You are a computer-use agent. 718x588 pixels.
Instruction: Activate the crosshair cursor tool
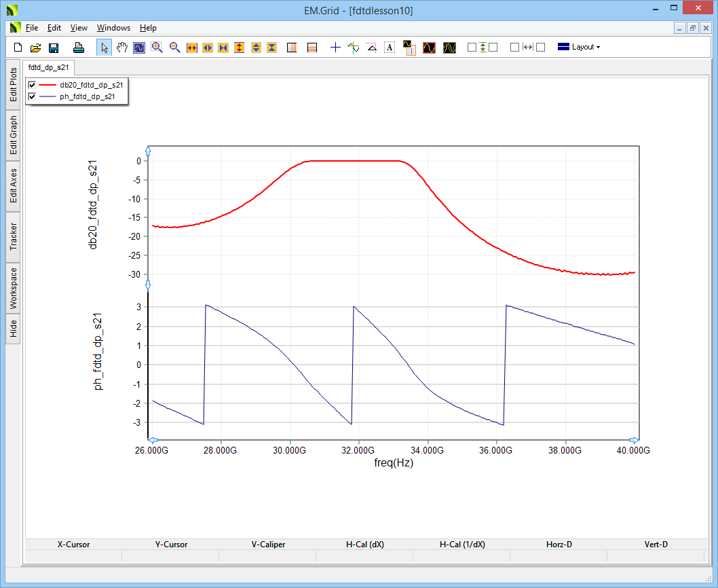click(x=335, y=48)
